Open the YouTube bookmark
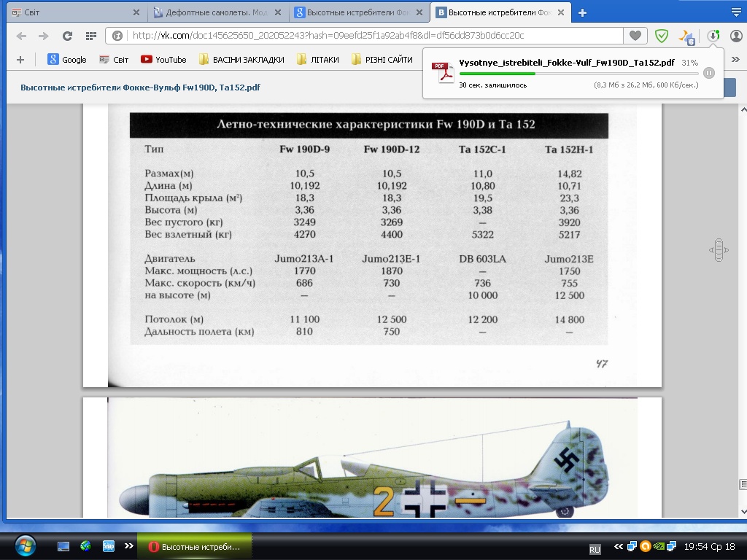747x560 pixels. pyautogui.click(x=163, y=60)
